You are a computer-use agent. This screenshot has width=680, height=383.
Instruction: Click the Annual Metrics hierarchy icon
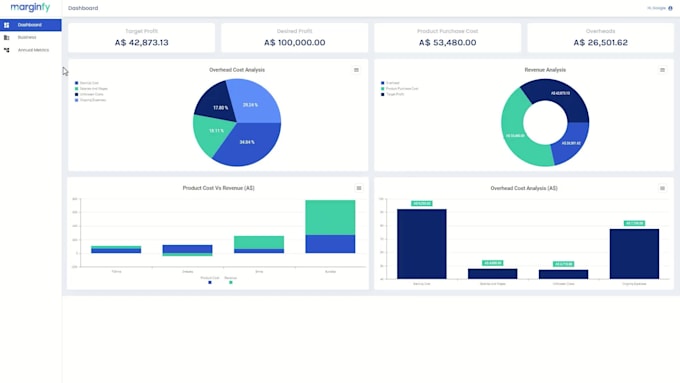(x=7, y=50)
